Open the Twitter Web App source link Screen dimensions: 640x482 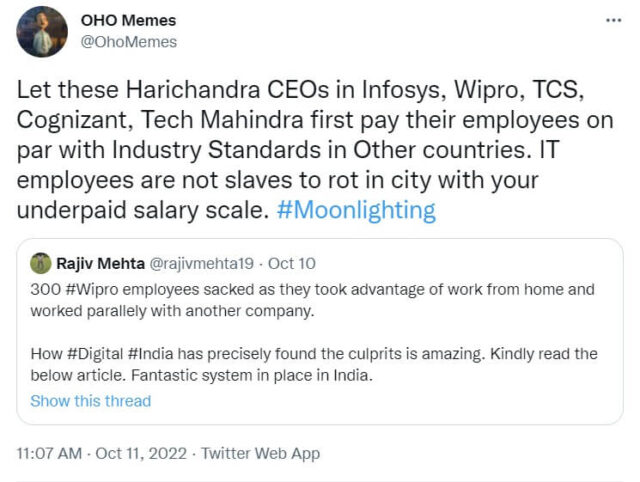[x=260, y=453]
